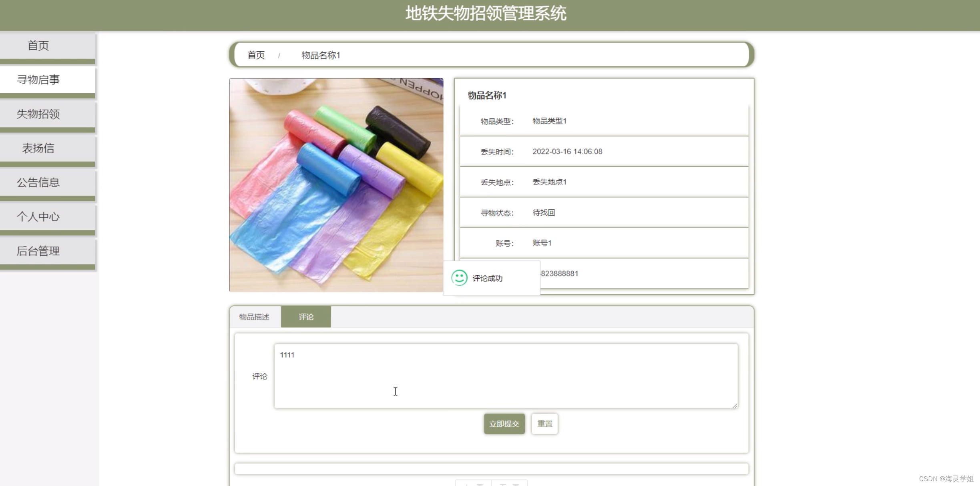
Task: Click the green smiley success icon
Action: click(459, 278)
